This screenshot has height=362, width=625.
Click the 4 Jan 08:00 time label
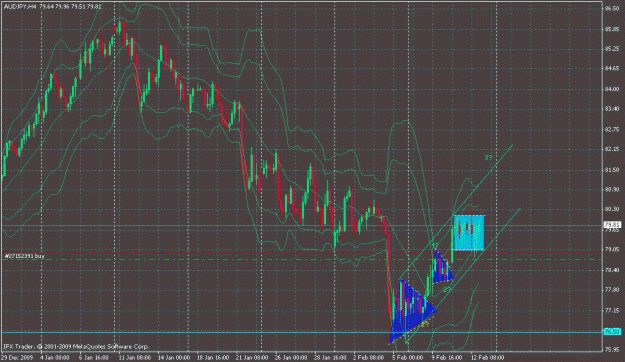[x=55, y=358]
